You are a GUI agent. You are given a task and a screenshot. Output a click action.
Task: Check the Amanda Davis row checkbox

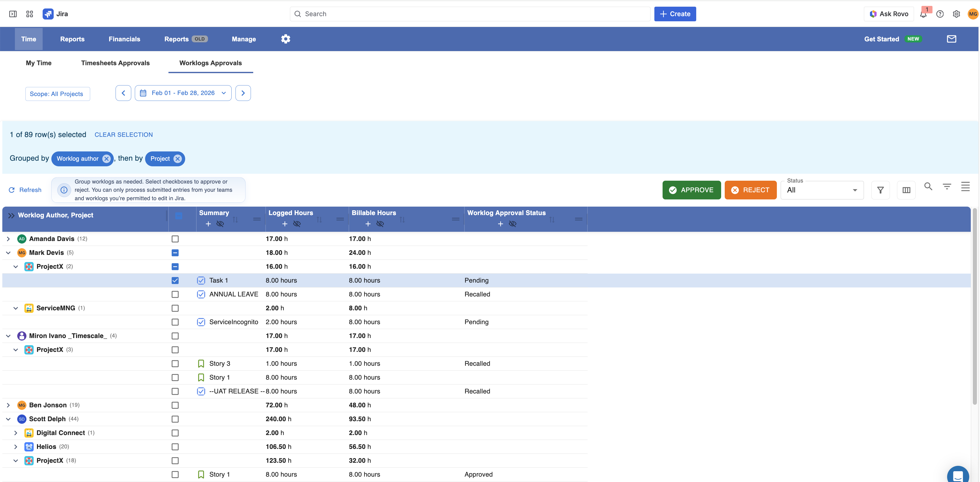175,239
